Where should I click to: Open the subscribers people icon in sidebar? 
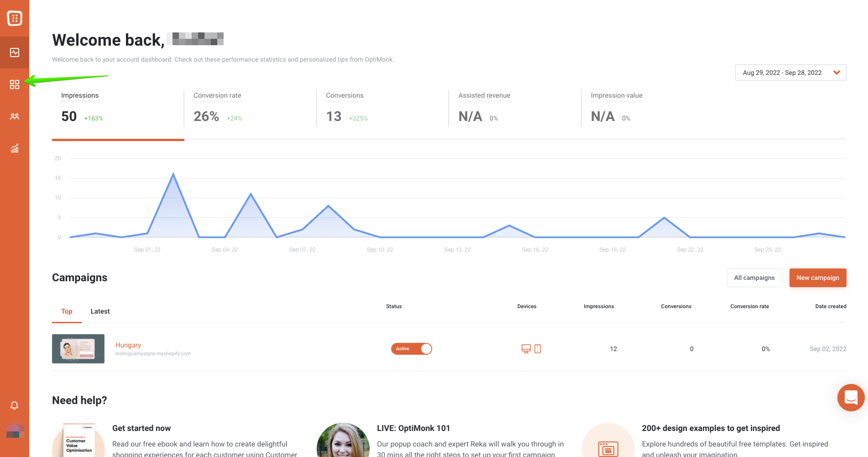(x=14, y=117)
